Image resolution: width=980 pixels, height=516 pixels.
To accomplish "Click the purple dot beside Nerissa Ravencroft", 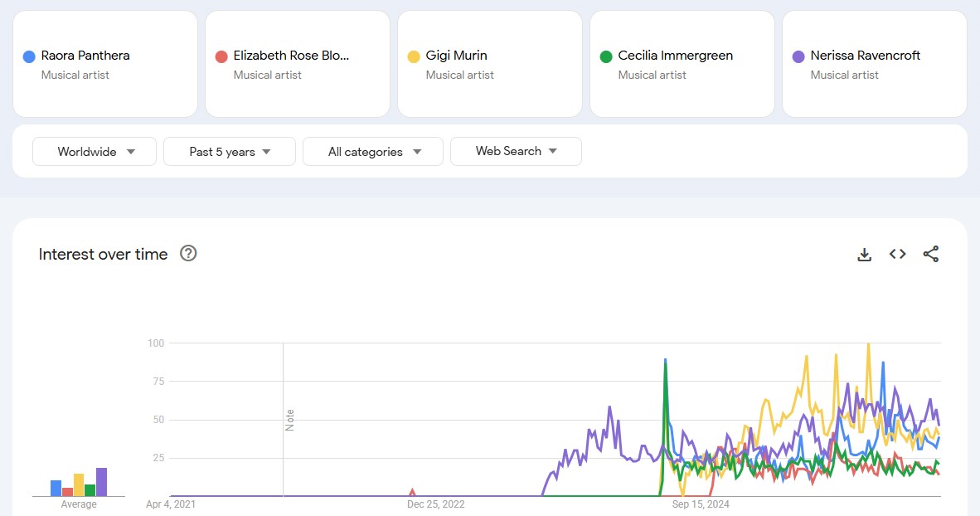I will coord(798,57).
